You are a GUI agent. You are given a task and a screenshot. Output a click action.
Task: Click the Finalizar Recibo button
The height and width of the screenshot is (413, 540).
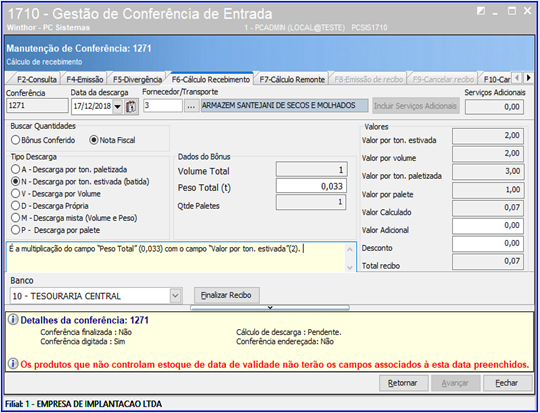226,295
